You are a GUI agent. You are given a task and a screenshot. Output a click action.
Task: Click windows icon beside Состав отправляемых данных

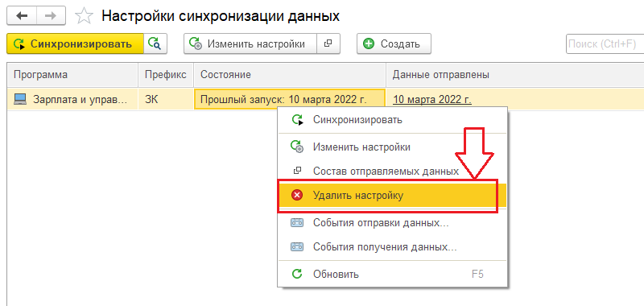298,171
